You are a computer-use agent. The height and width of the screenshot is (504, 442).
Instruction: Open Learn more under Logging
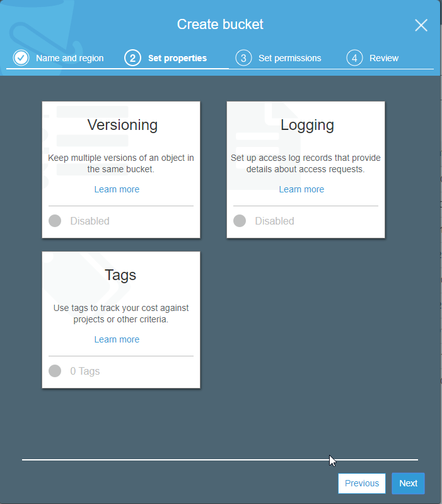(x=301, y=189)
